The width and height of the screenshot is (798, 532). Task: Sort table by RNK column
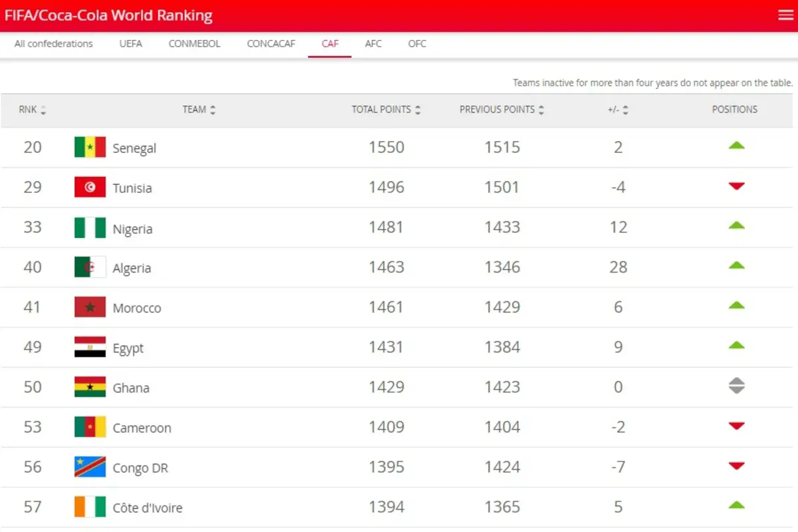click(33, 110)
